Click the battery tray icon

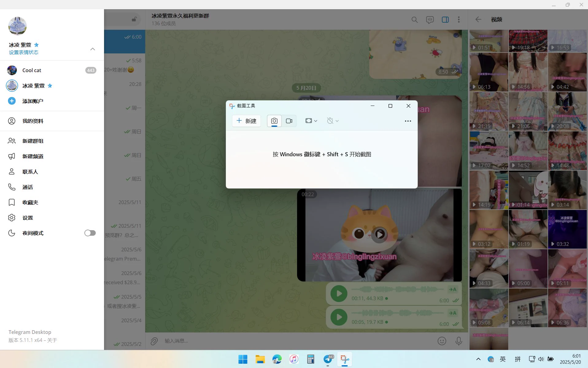click(x=551, y=359)
